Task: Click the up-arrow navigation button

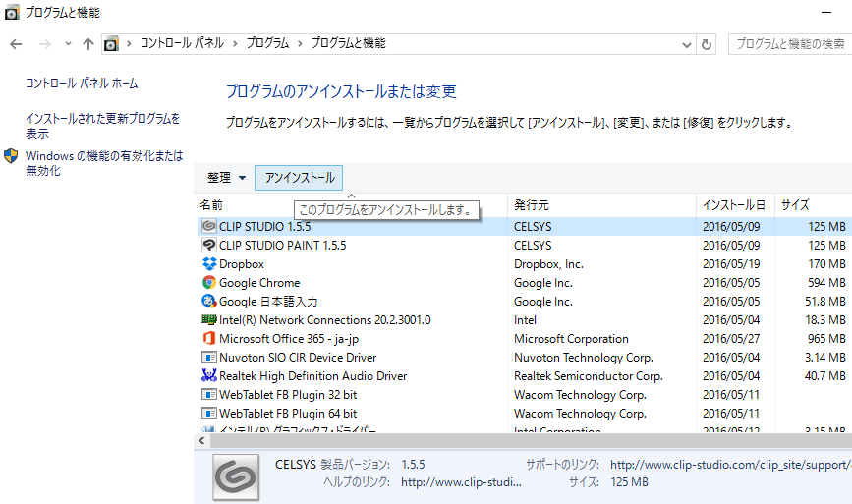Action: [88, 44]
